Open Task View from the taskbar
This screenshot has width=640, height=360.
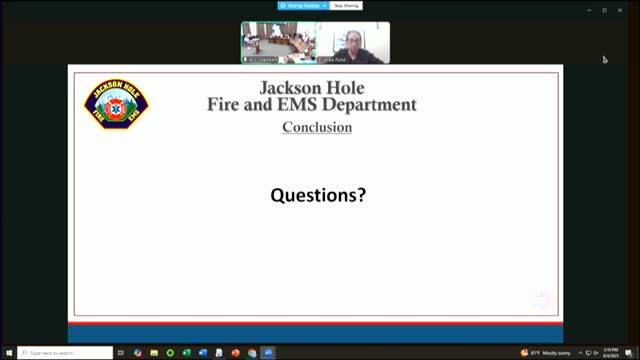tap(121, 353)
